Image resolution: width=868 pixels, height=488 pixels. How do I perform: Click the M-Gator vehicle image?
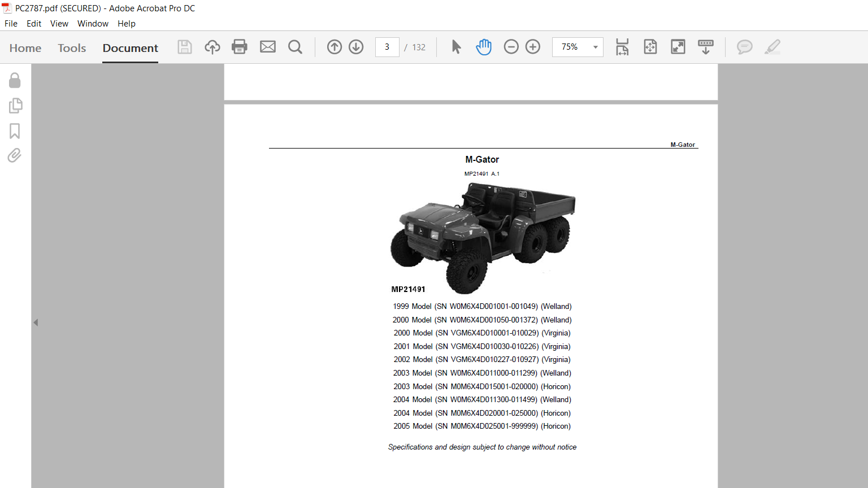(x=483, y=237)
